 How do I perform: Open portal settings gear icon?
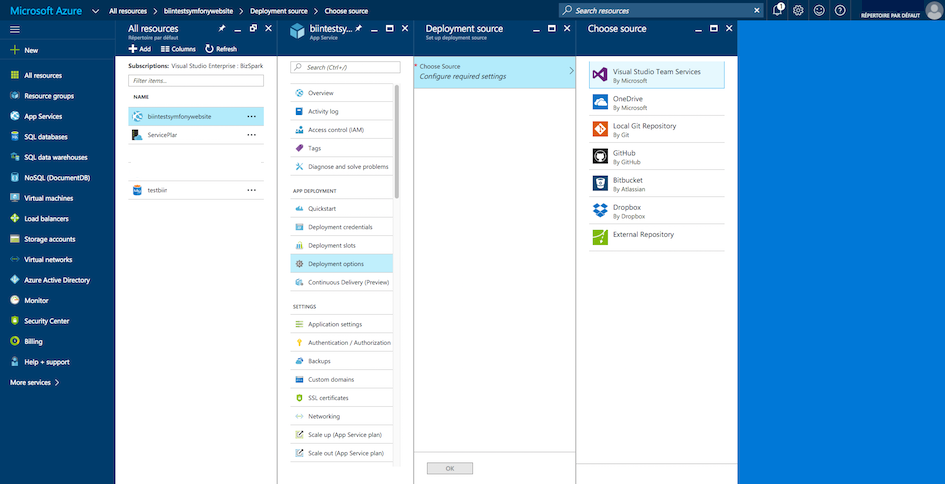798,10
